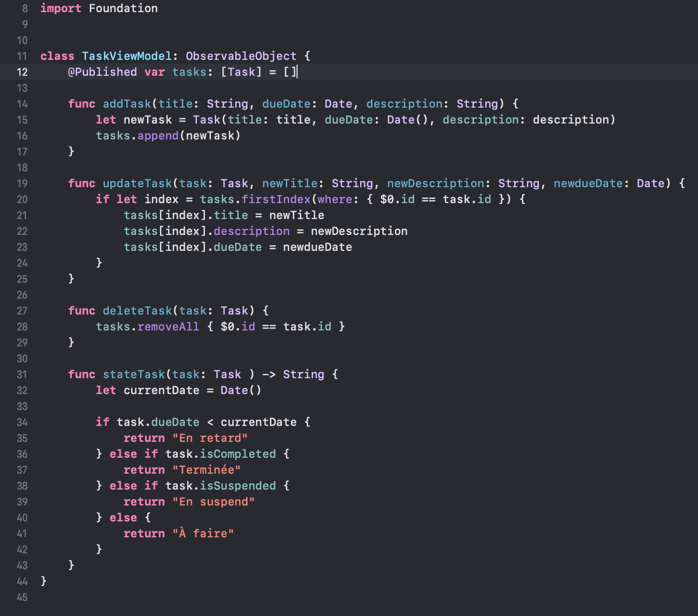Click the import Foundation statement

tap(98, 8)
